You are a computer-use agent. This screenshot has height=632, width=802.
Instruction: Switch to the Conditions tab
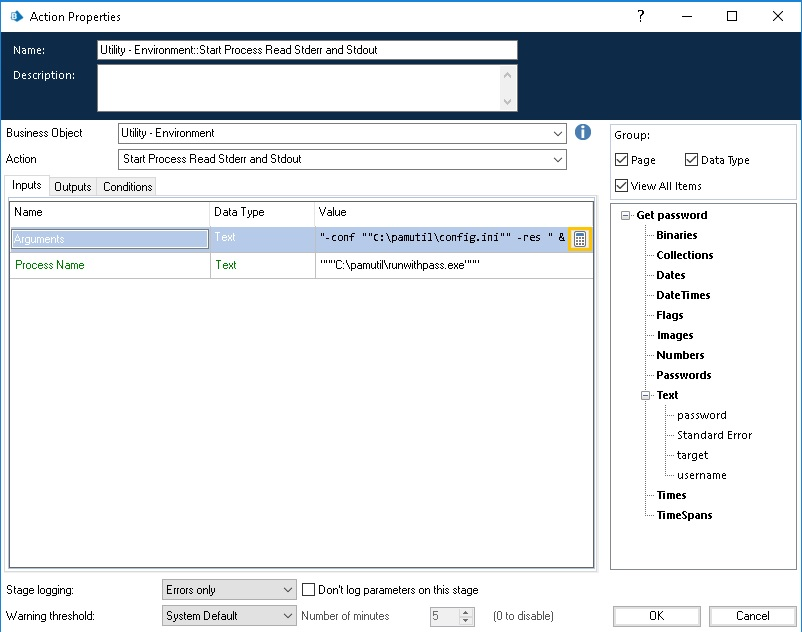[x=127, y=186]
